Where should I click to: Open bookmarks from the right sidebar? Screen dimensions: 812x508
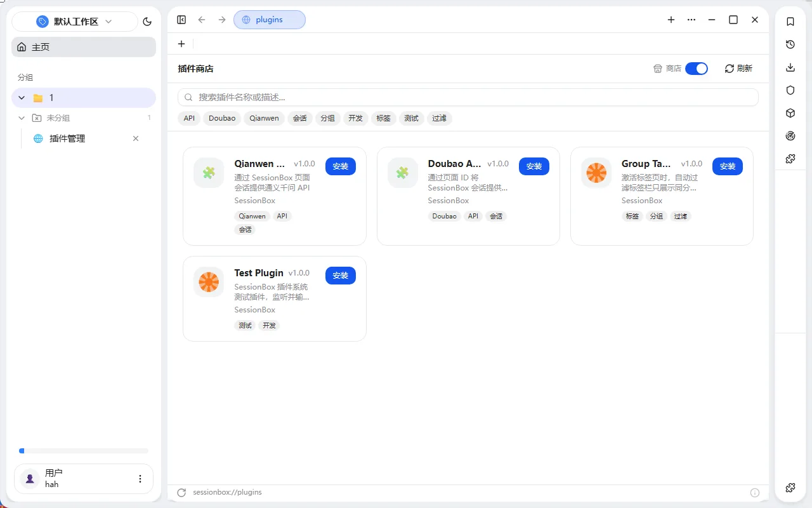click(x=790, y=22)
